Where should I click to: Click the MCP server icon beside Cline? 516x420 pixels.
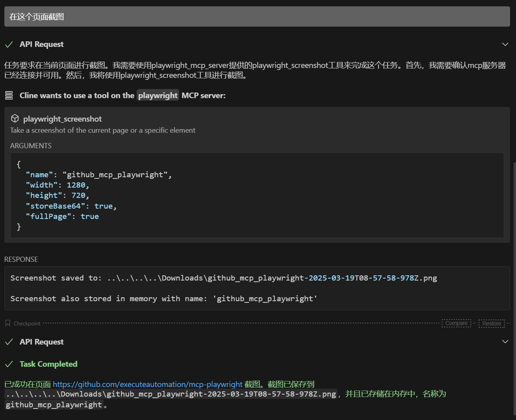9,95
